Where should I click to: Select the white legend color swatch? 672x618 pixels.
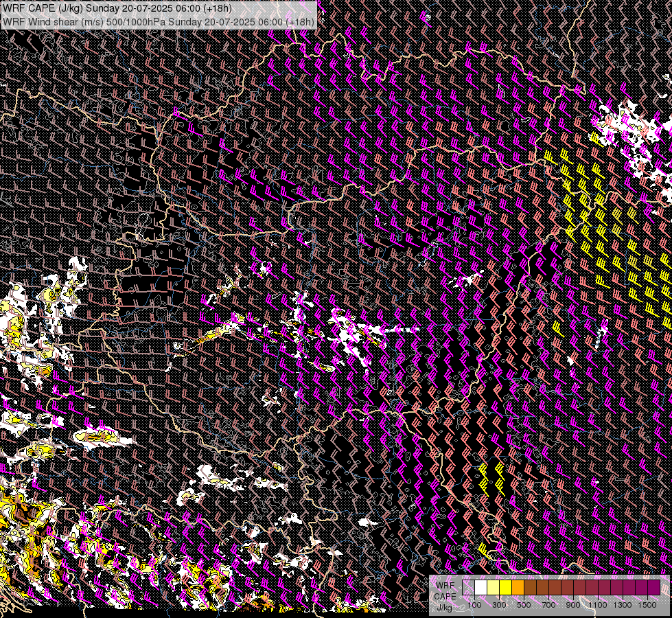(481, 588)
